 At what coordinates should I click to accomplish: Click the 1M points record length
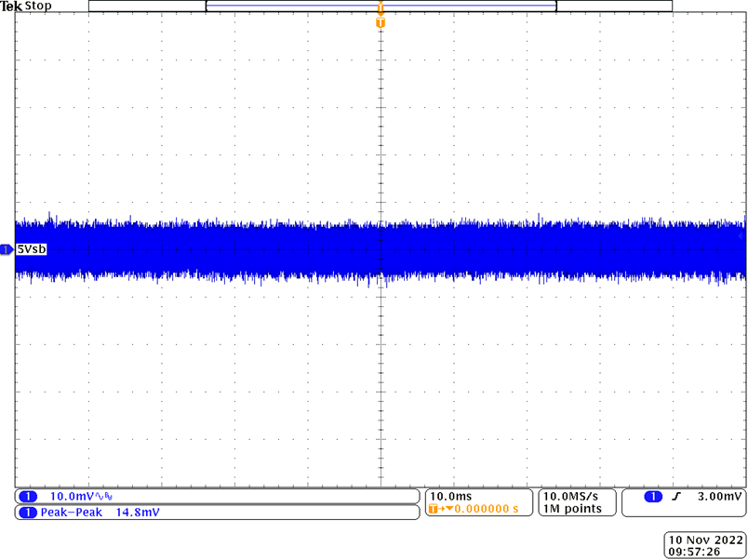point(572,510)
